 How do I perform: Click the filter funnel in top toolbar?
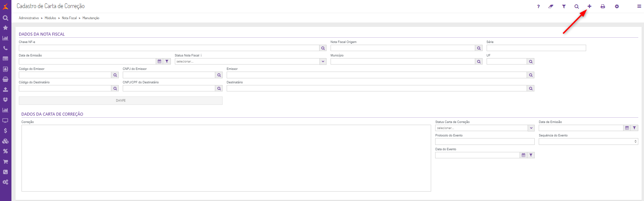point(564,6)
